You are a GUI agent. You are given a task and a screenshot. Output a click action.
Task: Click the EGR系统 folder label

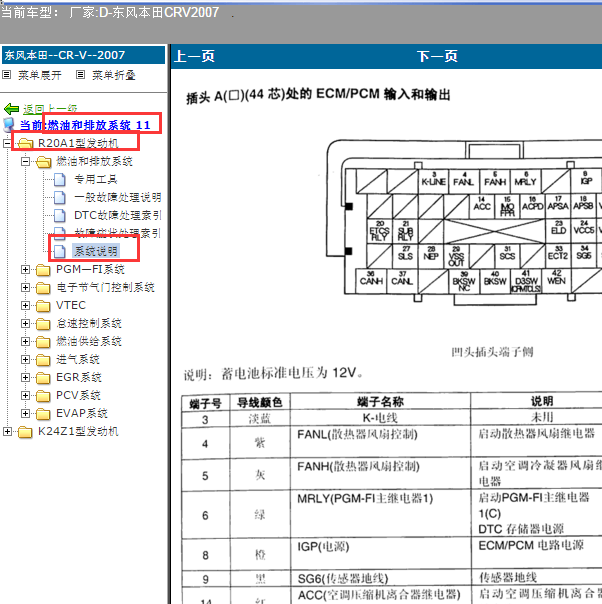79,377
